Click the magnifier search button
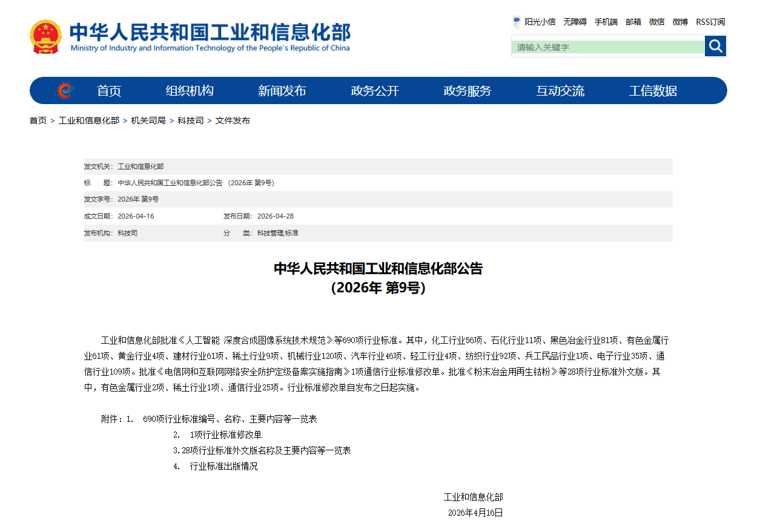The height and width of the screenshot is (532, 760). click(715, 46)
